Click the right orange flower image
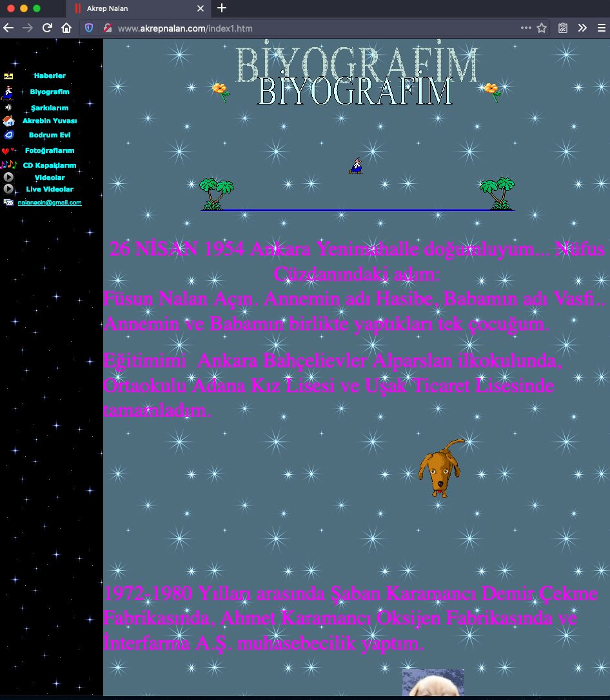 [x=493, y=92]
